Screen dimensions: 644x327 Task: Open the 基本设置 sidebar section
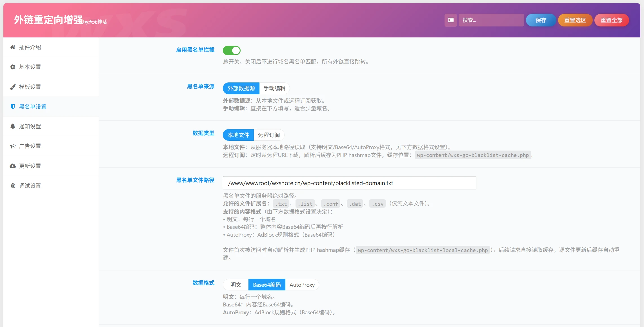(51, 67)
